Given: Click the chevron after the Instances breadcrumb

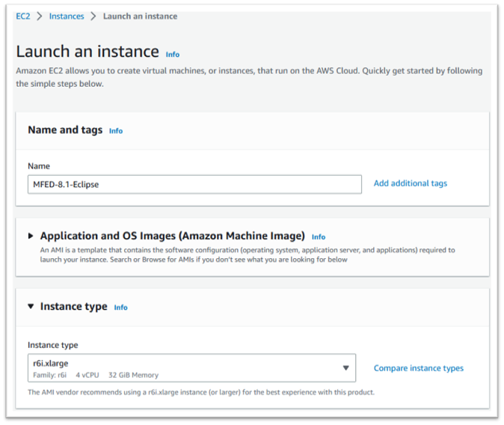Looking at the screenshot, I should (93, 16).
